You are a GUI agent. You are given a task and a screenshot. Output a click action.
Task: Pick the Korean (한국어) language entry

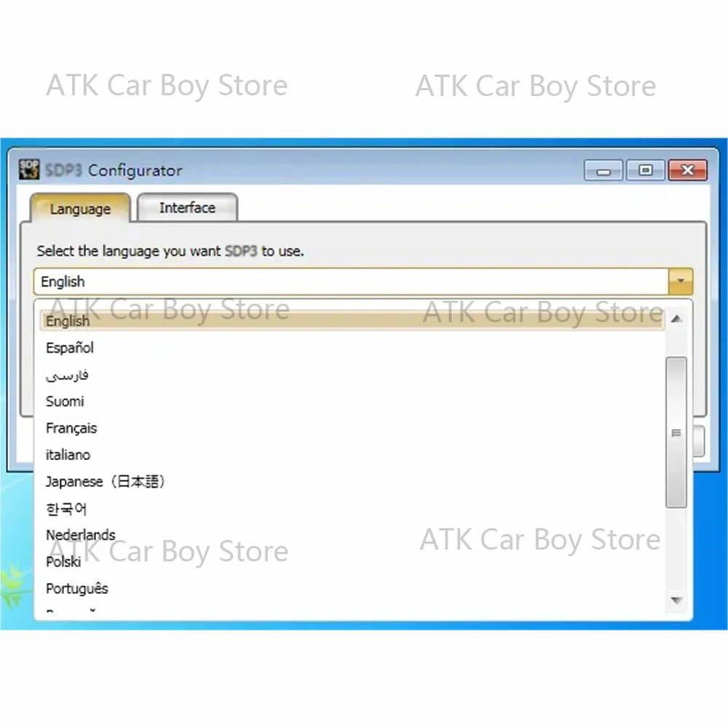click(352, 509)
